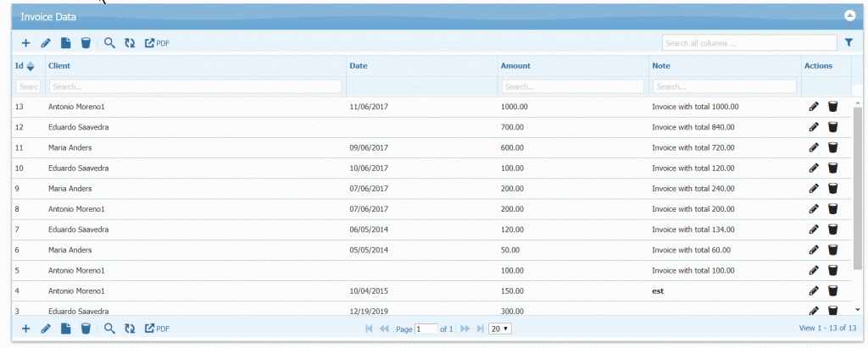This screenshot has width=868, height=348.
Task: Click the copy record icon in top toolbar
Action: pyautogui.click(x=65, y=42)
